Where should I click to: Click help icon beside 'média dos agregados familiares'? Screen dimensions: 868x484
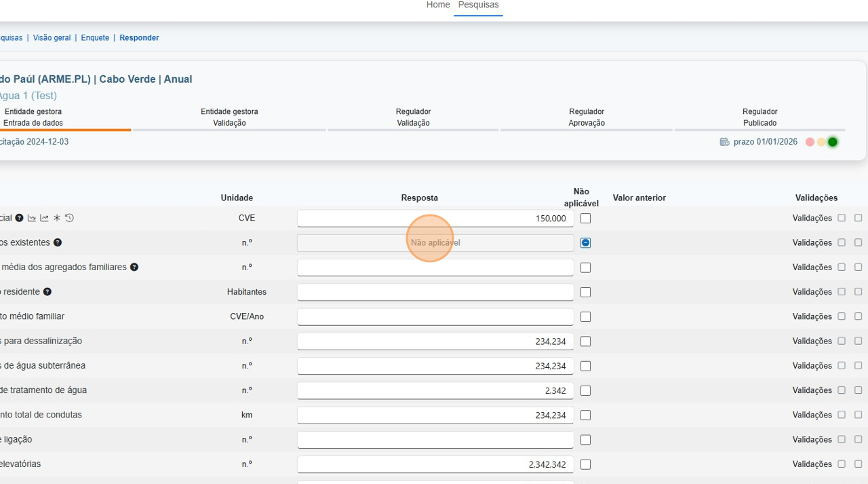click(134, 267)
